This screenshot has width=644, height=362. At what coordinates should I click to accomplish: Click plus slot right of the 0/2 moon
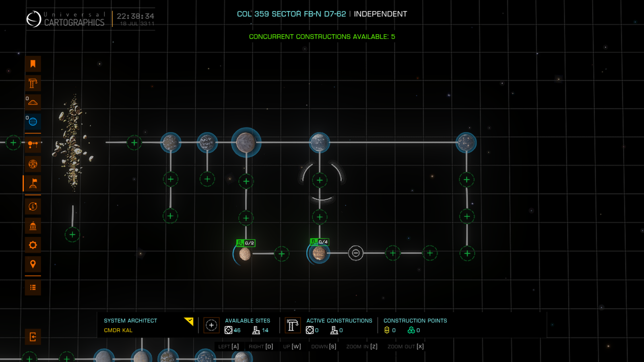click(x=282, y=254)
